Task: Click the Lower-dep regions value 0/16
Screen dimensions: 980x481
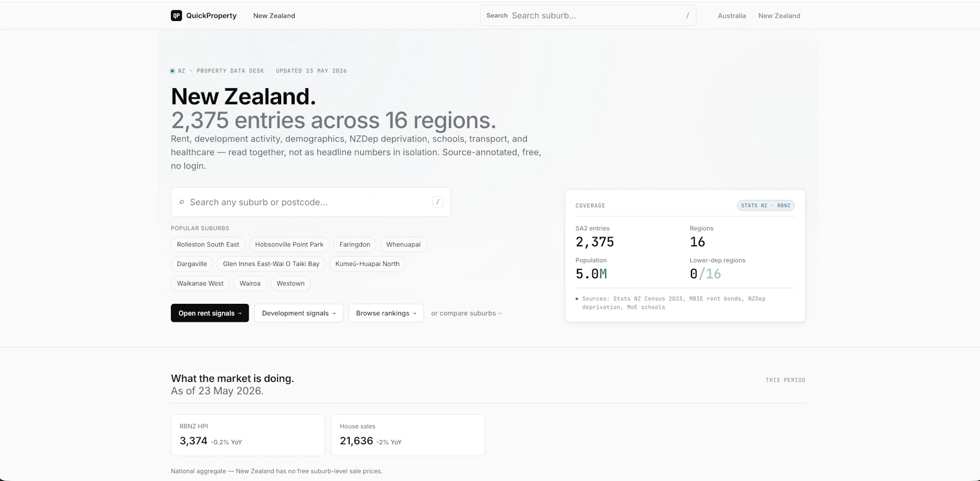Action: point(705,274)
